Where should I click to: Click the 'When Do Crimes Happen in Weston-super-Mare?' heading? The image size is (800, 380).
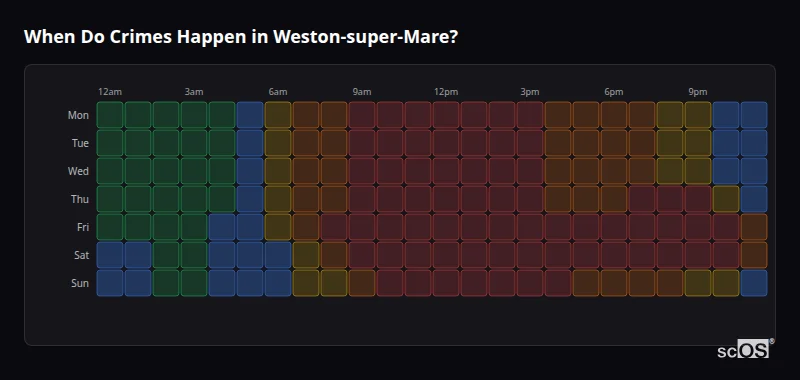pos(241,37)
